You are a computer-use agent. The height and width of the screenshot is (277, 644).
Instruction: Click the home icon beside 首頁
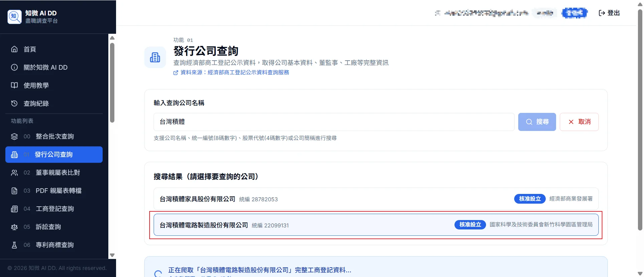(x=14, y=49)
